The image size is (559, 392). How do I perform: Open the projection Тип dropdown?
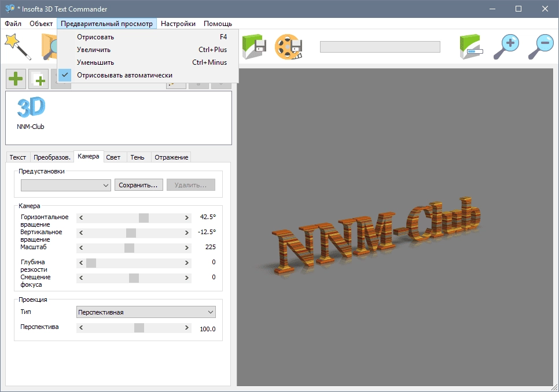tap(146, 312)
